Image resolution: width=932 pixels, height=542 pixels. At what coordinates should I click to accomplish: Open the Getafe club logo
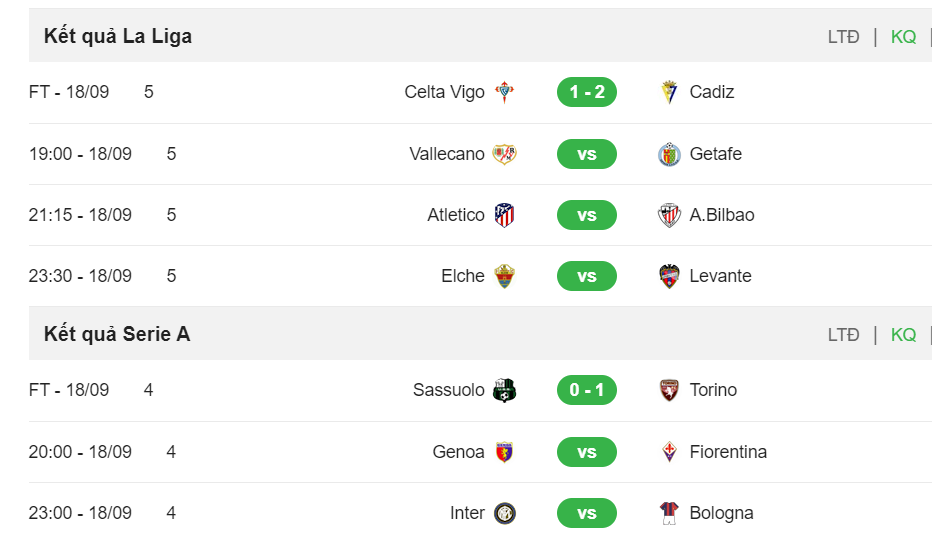click(669, 155)
